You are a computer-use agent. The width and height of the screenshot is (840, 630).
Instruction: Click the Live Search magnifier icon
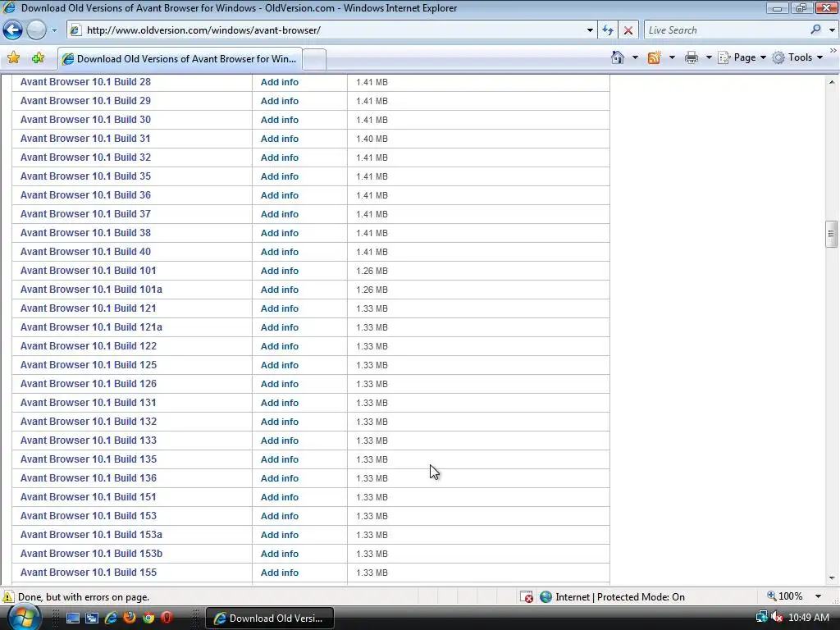pos(815,30)
